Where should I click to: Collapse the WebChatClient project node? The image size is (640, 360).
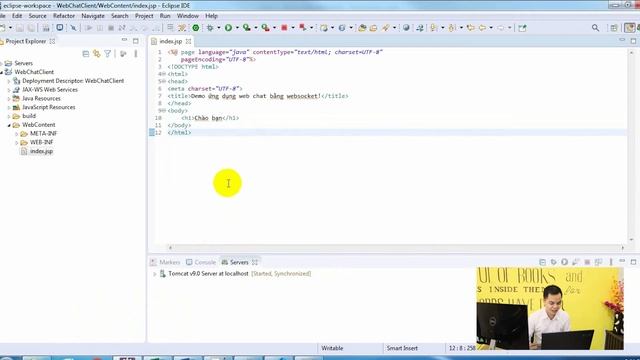point(2,72)
